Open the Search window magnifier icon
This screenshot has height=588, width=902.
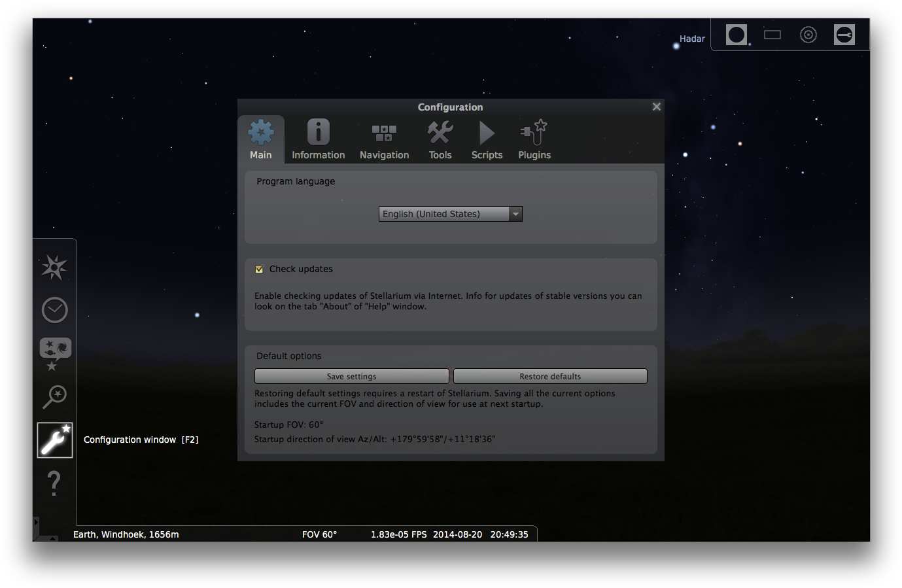(54, 396)
